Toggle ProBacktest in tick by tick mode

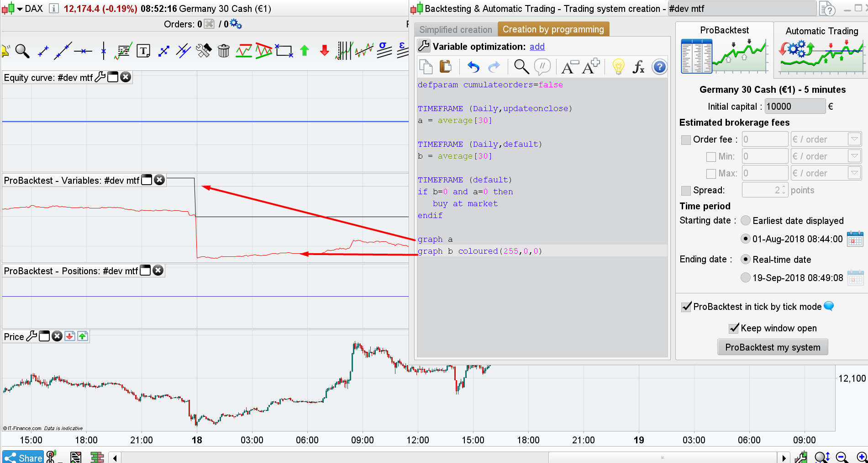click(686, 307)
